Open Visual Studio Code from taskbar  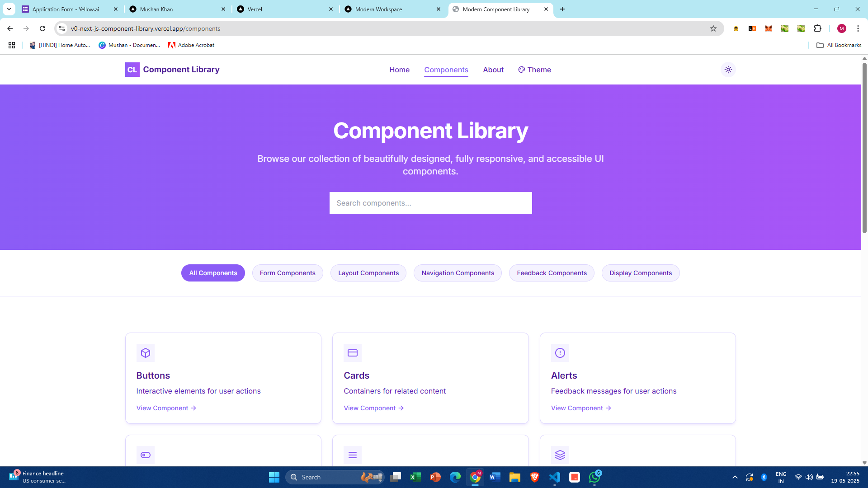tap(555, 477)
